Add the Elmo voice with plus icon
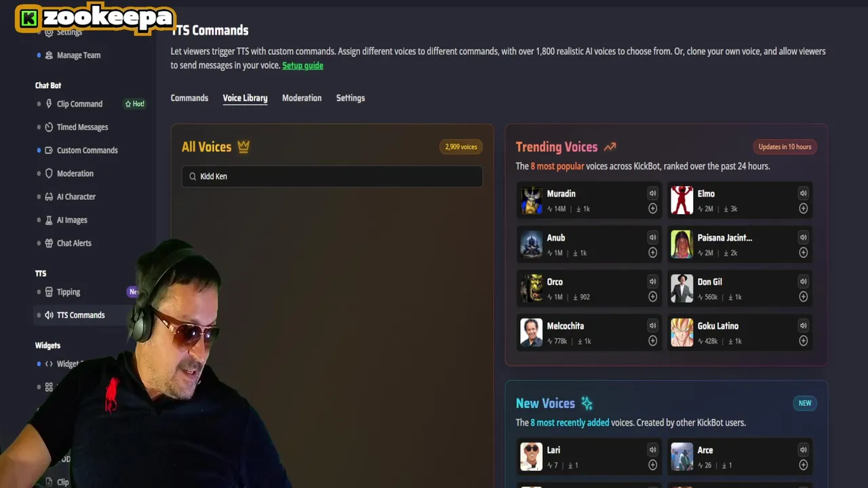The height and width of the screenshot is (488, 868). coord(803,209)
